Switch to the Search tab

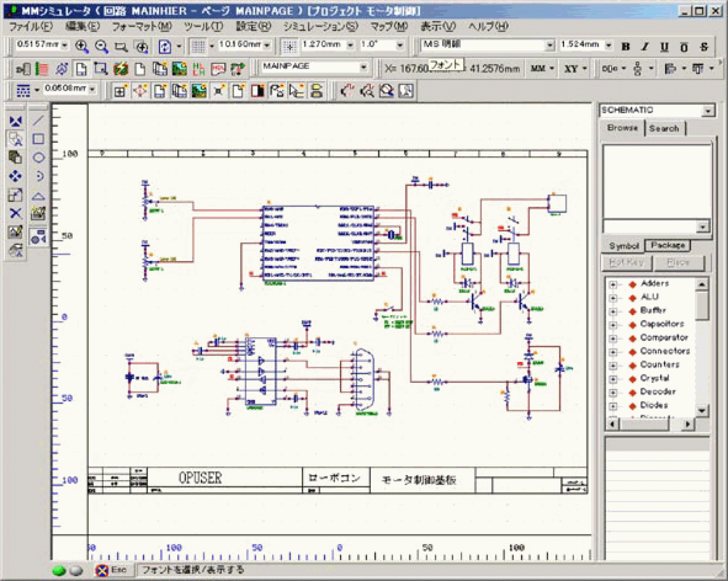[664, 129]
